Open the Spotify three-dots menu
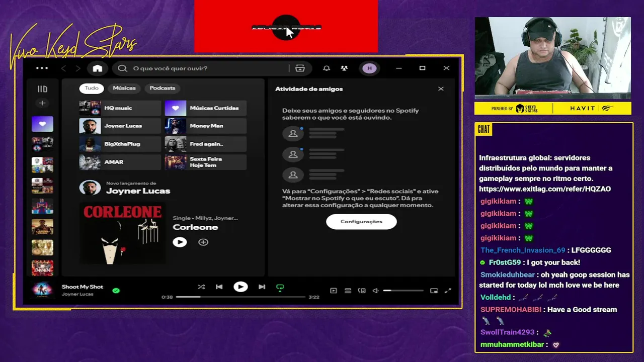 tap(42, 68)
